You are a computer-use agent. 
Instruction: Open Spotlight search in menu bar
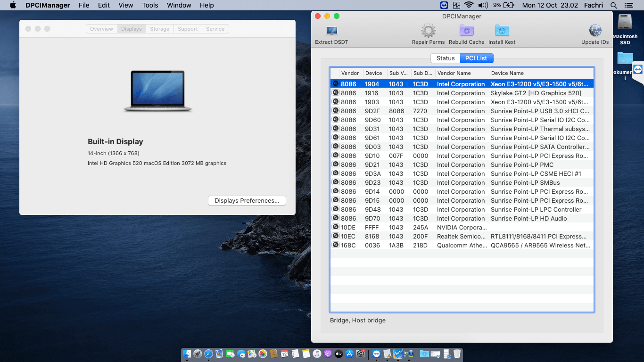pyautogui.click(x=613, y=5)
